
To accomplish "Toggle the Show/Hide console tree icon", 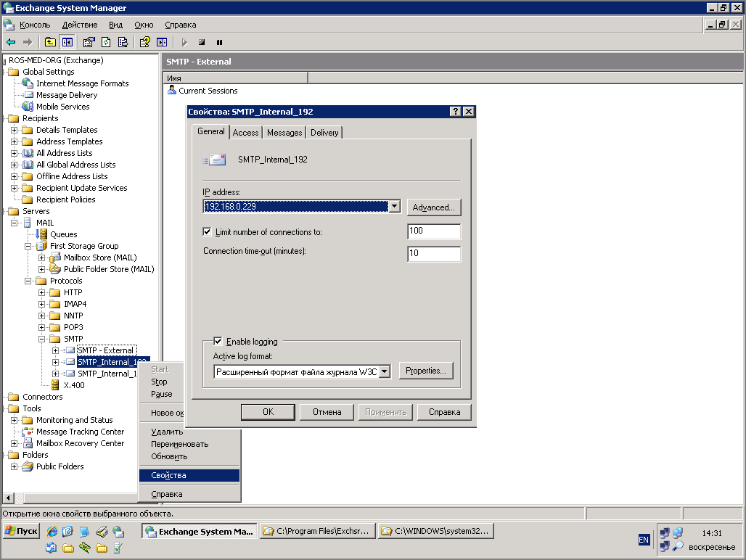I will tap(67, 42).
